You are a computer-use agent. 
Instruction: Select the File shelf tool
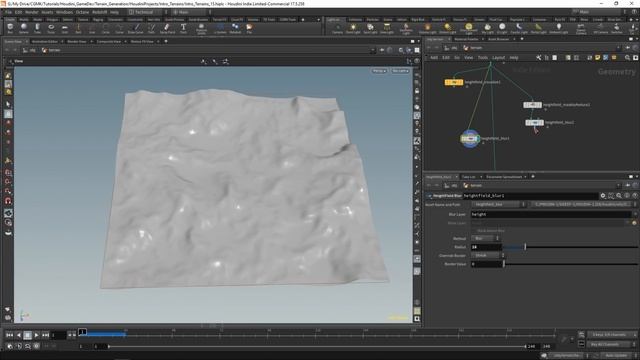click(249, 28)
